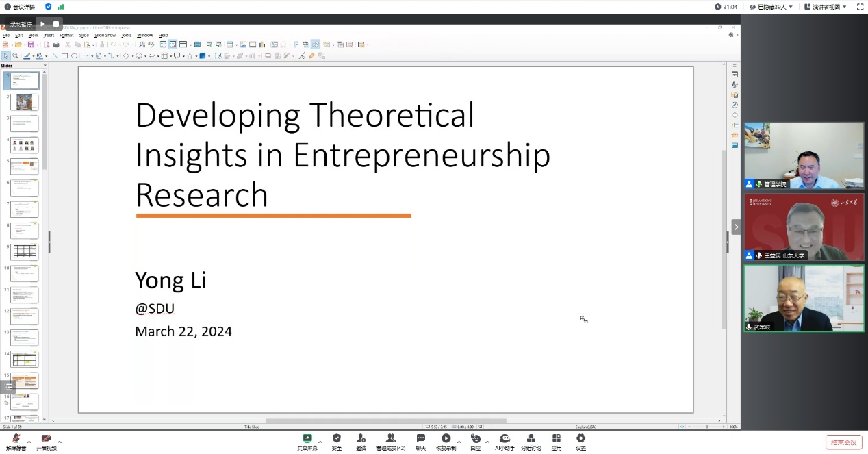Viewport: 868px width, 454px height.
Task: Open the Format menu
Action: pyautogui.click(x=66, y=35)
